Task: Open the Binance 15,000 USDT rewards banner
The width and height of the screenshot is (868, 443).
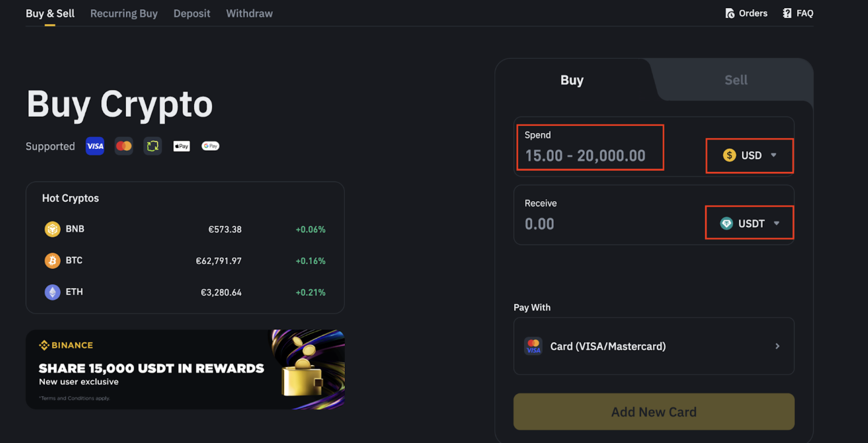Action: pos(185,370)
